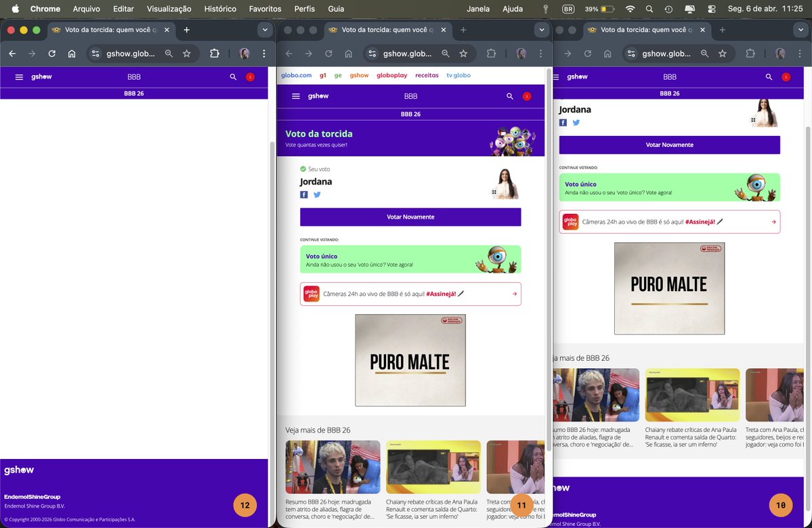Share on Facebook in right window
This screenshot has height=528, width=812.
click(x=563, y=123)
